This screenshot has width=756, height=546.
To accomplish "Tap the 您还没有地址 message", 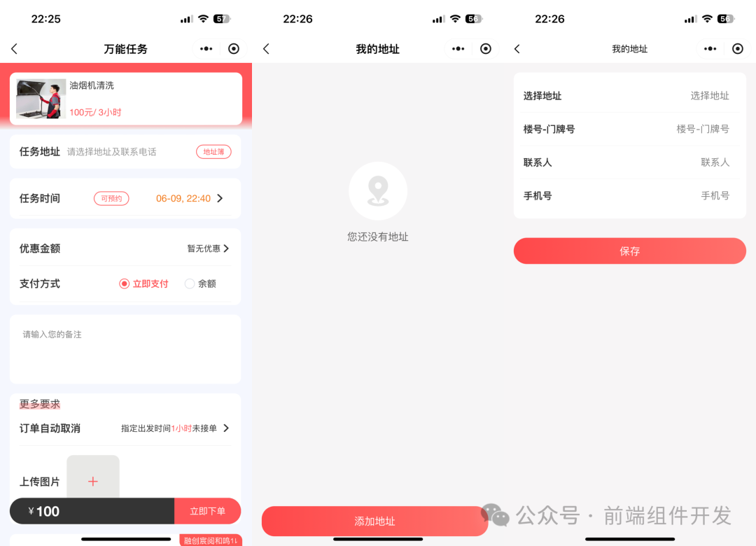I will coord(378,237).
